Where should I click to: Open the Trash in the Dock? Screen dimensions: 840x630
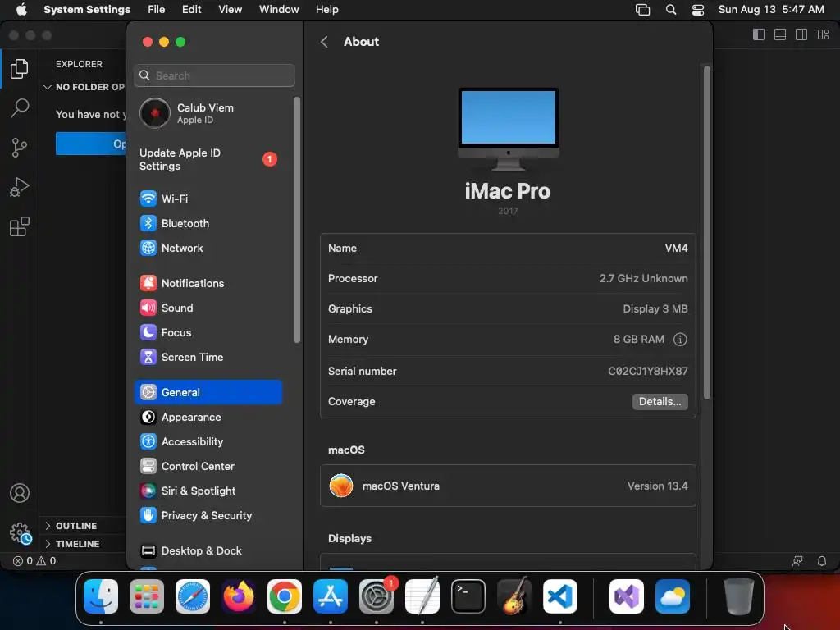739,596
